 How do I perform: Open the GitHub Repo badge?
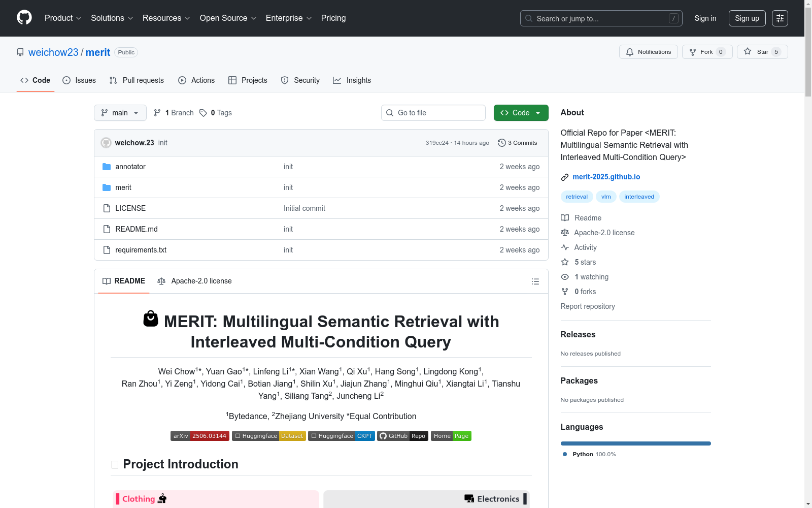tap(403, 436)
